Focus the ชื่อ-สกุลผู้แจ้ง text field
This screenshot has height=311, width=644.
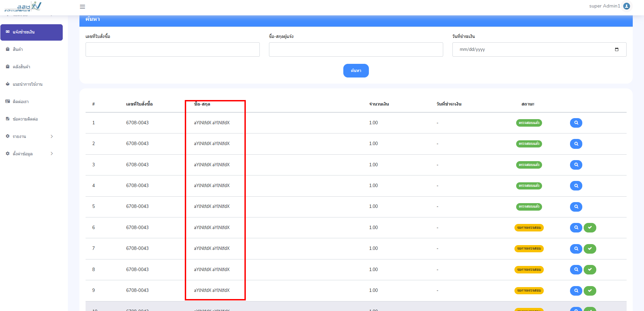pos(356,50)
